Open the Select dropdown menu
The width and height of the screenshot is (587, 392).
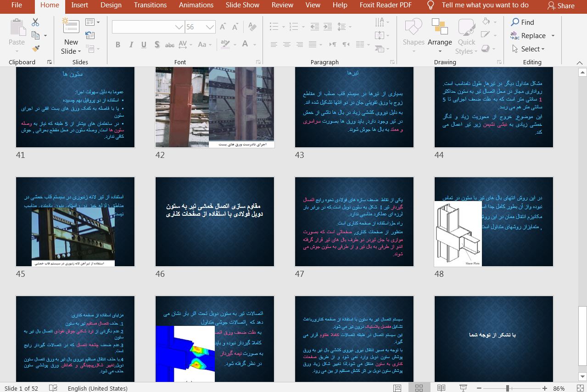coord(532,49)
